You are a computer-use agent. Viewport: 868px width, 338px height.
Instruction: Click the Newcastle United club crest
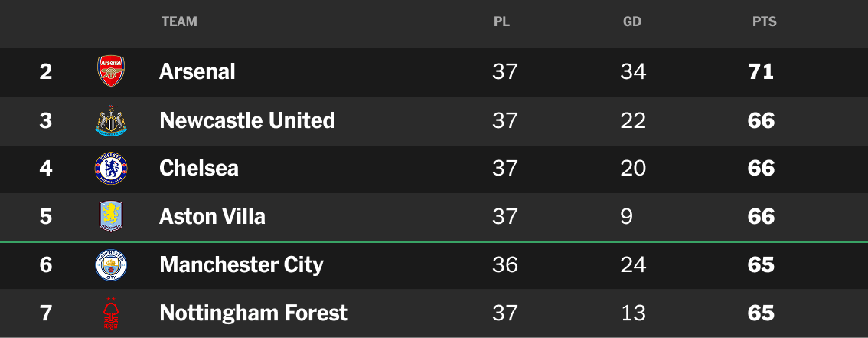pyautogui.click(x=111, y=120)
